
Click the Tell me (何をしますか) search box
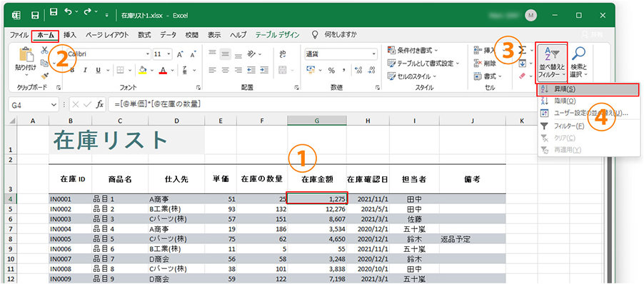click(x=341, y=35)
